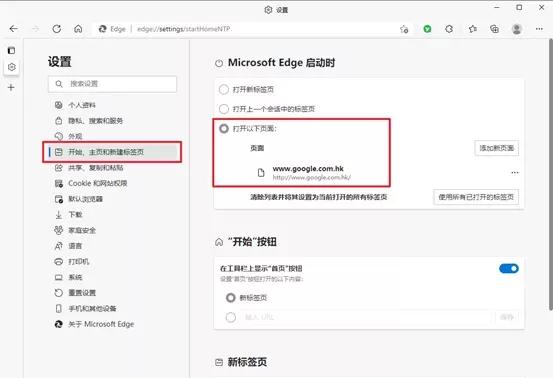This screenshot has width=553, height=378.
Task: Open 系统 settings section
Action: point(68,277)
